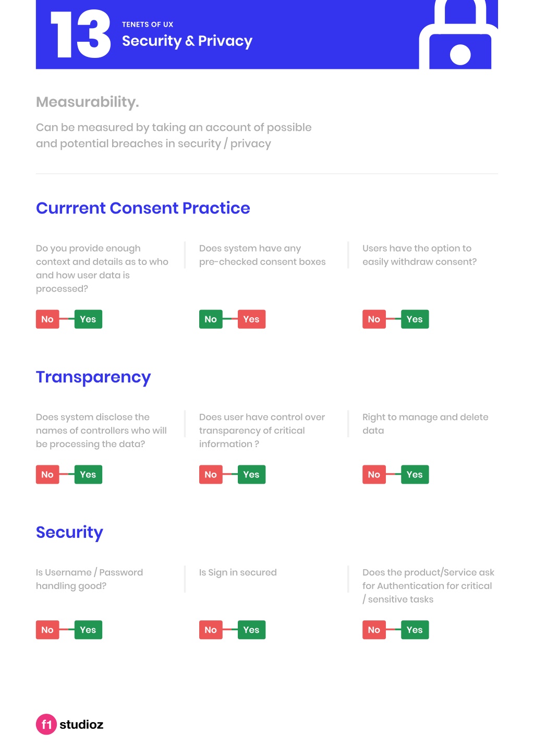
Task: Select No for disclosing controller names
Action: [x=47, y=475]
